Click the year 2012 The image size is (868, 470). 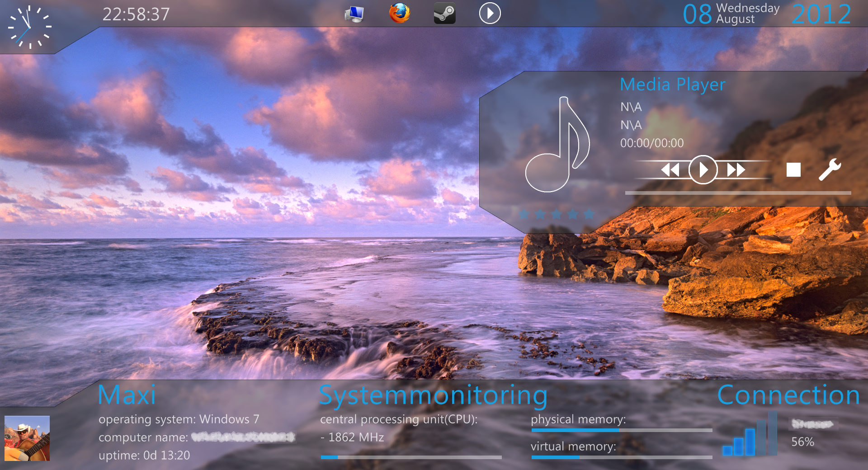coord(821,14)
